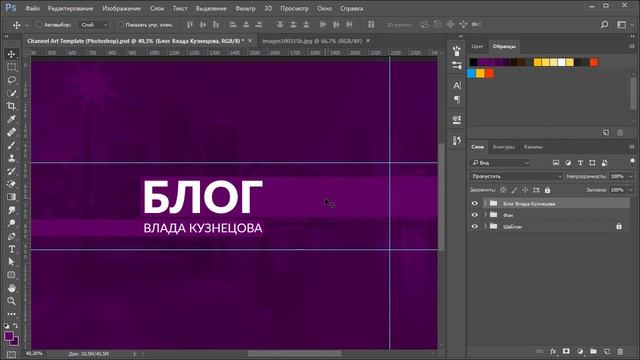The height and width of the screenshot is (360, 640).
Task: Open the Move tool preset picker arrow
Action: click(x=27, y=25)
